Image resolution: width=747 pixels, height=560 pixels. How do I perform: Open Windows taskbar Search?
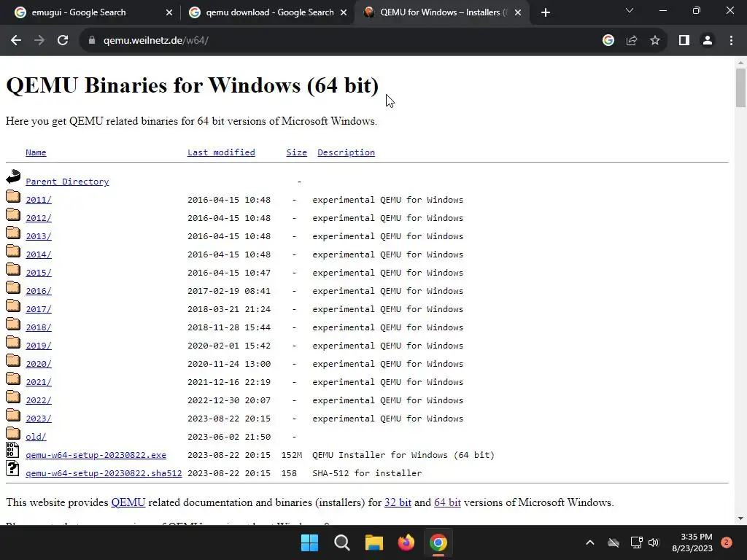click(342, 542)
